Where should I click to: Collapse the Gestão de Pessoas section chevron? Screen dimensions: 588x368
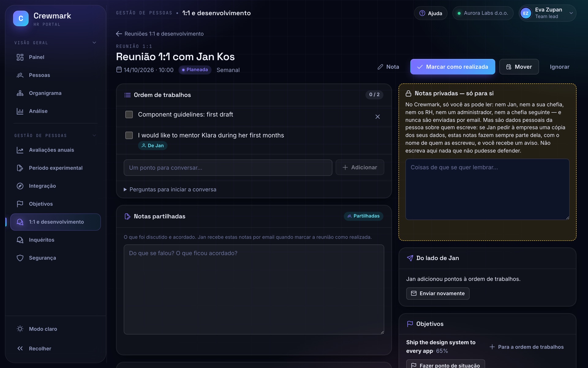[x=94, y=135]
